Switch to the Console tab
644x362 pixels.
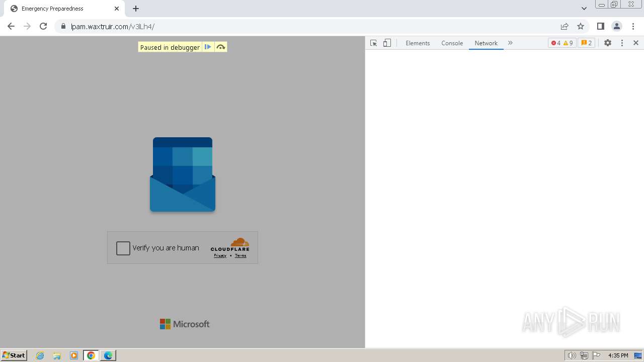coord(452,43)
